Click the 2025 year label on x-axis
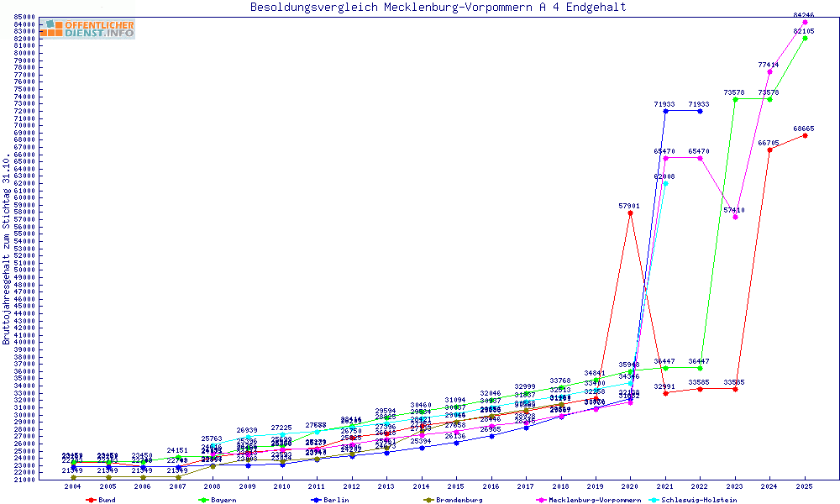This screenshot has width=840, height=504. [x=805, y=486]
